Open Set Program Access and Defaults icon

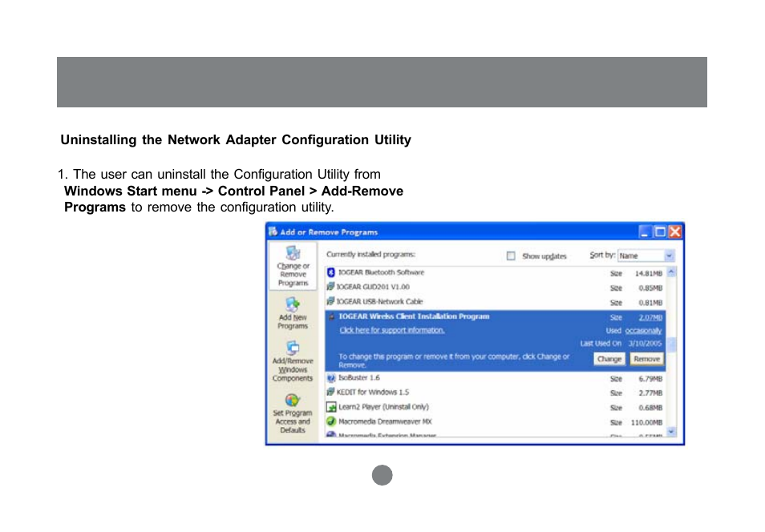coord(292,401)
